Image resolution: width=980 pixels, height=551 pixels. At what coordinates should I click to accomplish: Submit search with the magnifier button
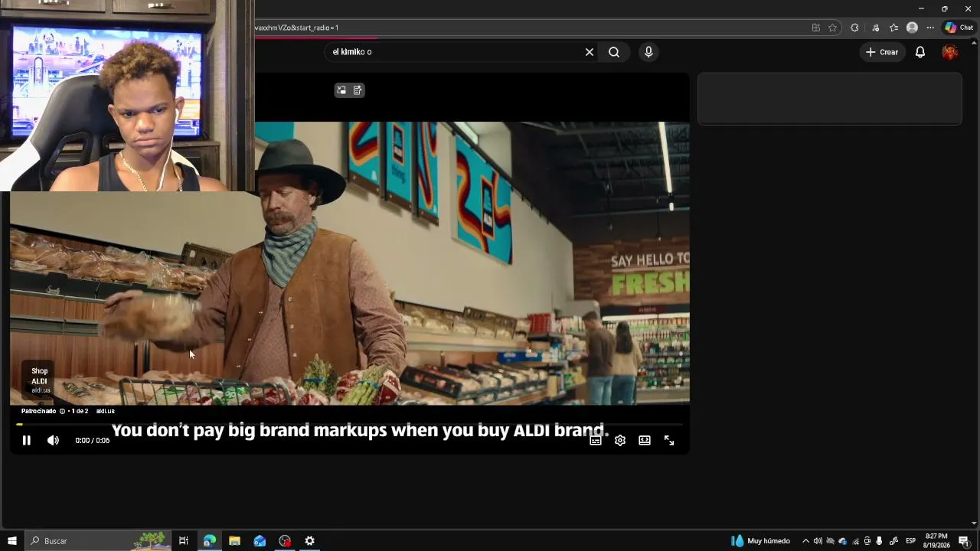pyautogui.click(x=614, y=52)
